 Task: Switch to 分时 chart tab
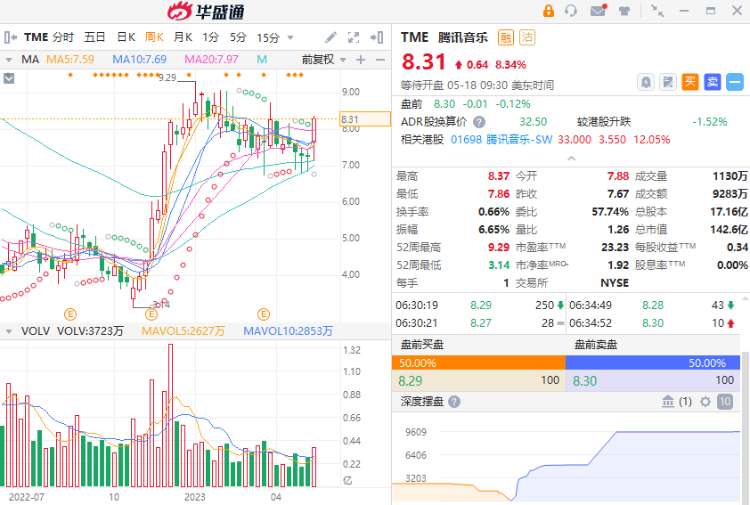(x=63, y=37)
